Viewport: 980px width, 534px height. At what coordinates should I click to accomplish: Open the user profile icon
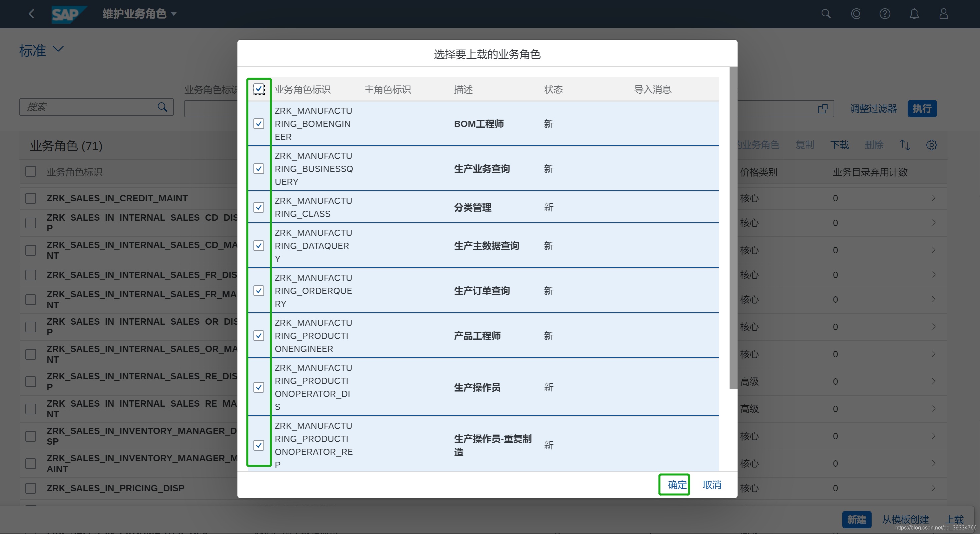pos(943,14)
